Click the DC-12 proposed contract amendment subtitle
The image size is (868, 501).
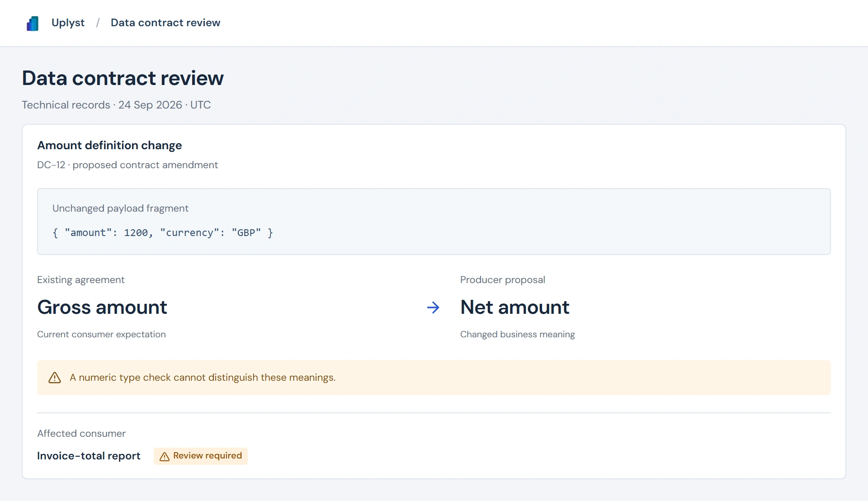point(127,165)
